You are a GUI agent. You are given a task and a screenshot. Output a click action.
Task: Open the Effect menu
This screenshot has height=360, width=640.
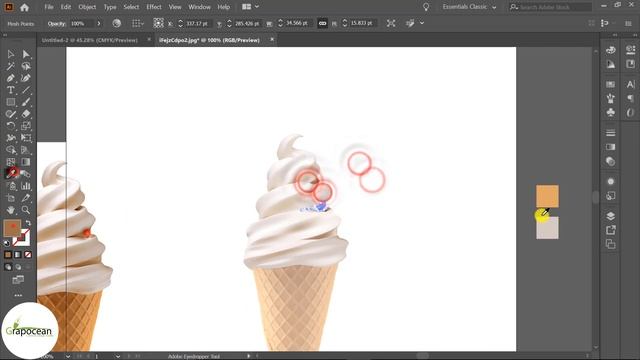click(153, 7)
